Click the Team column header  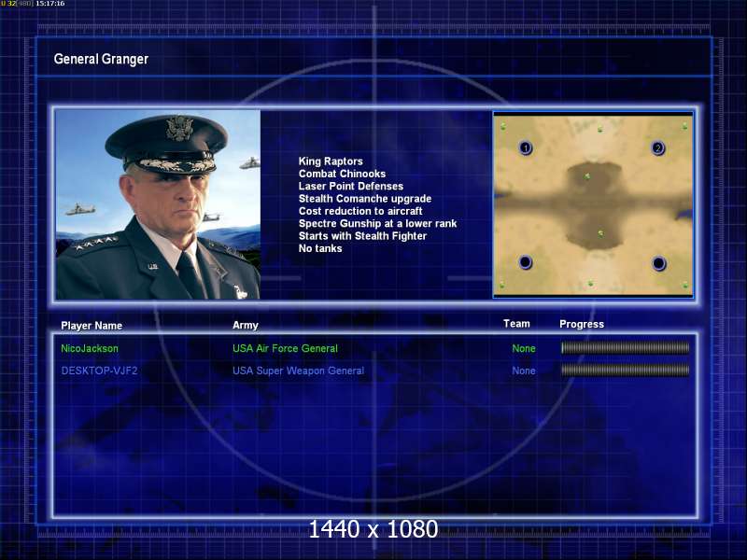[x=516, y=324]
